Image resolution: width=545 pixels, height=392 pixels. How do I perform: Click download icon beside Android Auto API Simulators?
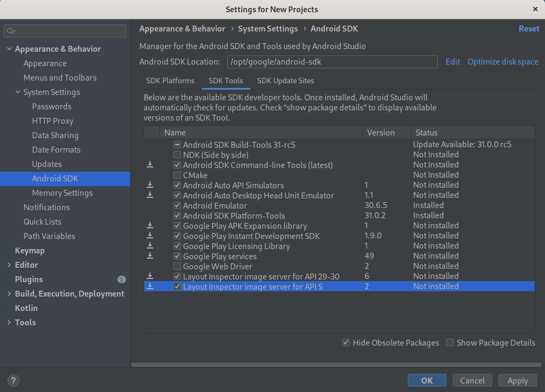pos(150,185)
